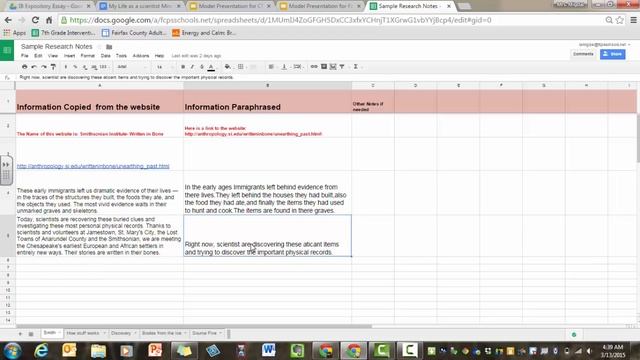Open the font family dropdown
Screen dimensions: 640x360
tap(131, 67)
